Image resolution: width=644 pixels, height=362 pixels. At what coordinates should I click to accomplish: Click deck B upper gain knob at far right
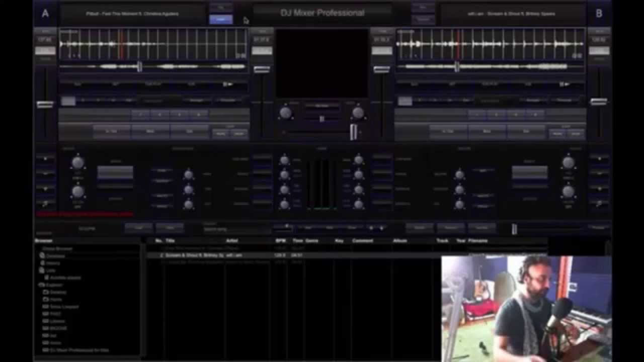pyautogui.click(x=568, y=162)
